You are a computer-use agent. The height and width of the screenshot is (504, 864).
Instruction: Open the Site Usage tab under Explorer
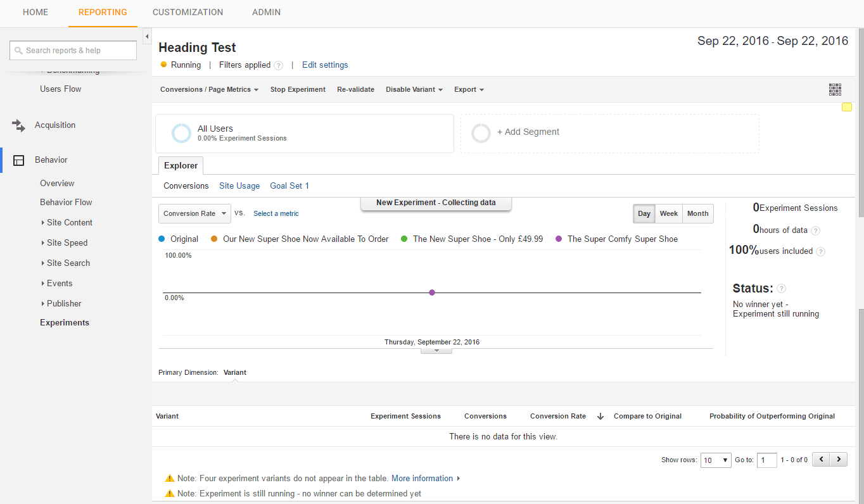coord(239,186)
